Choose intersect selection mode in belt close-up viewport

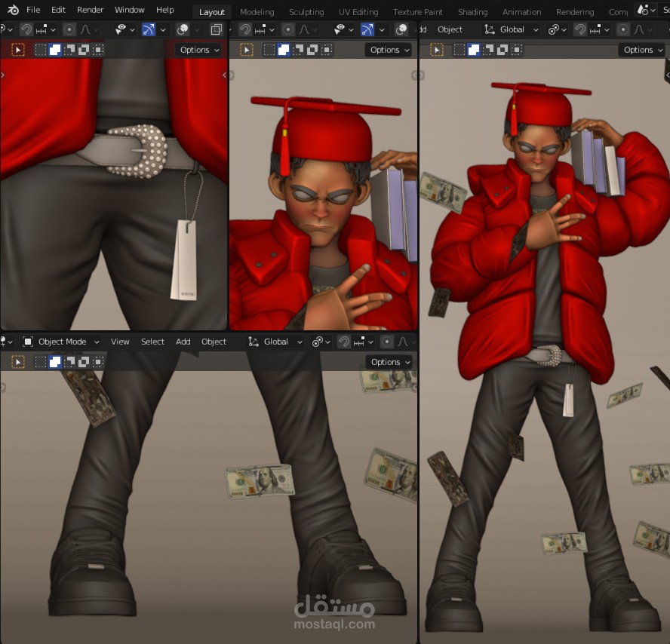pyautogui.click(x=98, y=50)
